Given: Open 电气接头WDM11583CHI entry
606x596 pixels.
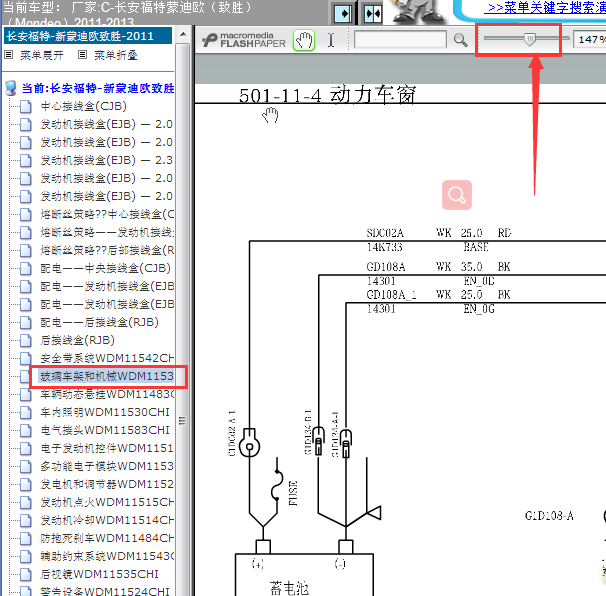Looking at the screenshot, I should tap(105, 430).
